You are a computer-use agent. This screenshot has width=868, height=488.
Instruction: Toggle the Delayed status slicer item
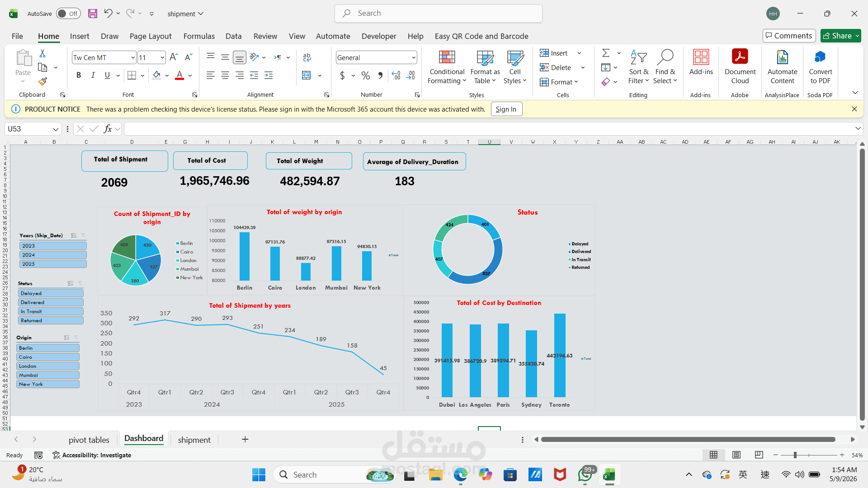51,293
